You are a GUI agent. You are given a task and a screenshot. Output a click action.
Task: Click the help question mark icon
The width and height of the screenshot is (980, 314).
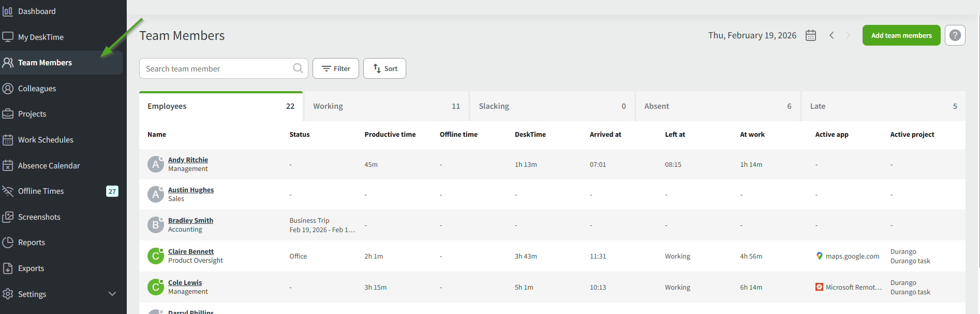tap(955, 35)
